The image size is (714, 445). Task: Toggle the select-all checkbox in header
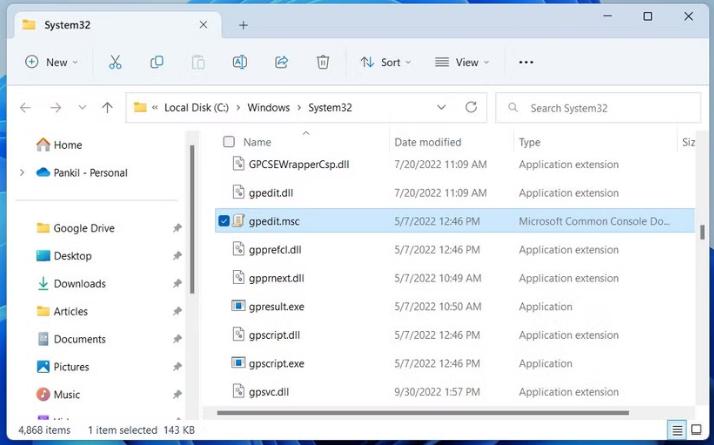coord(229,142)
